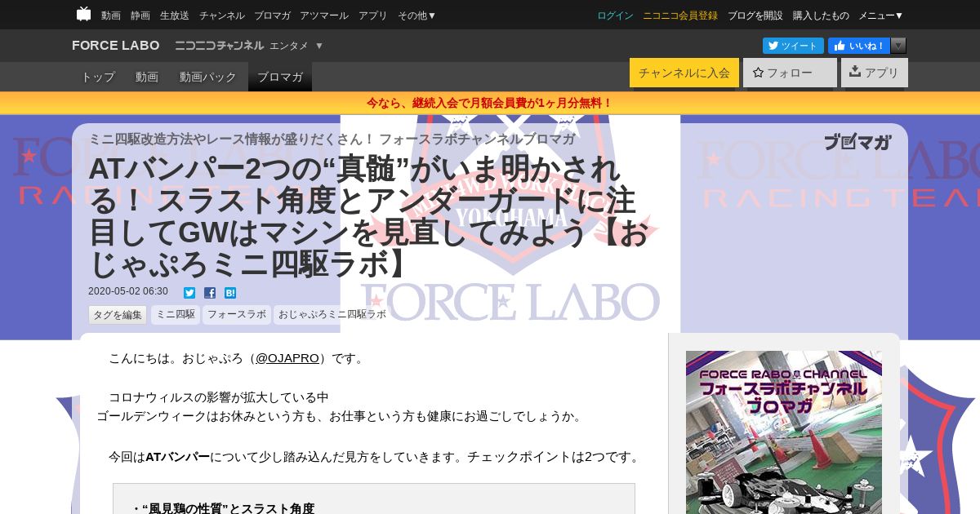Click 購入したもの link

821,16
